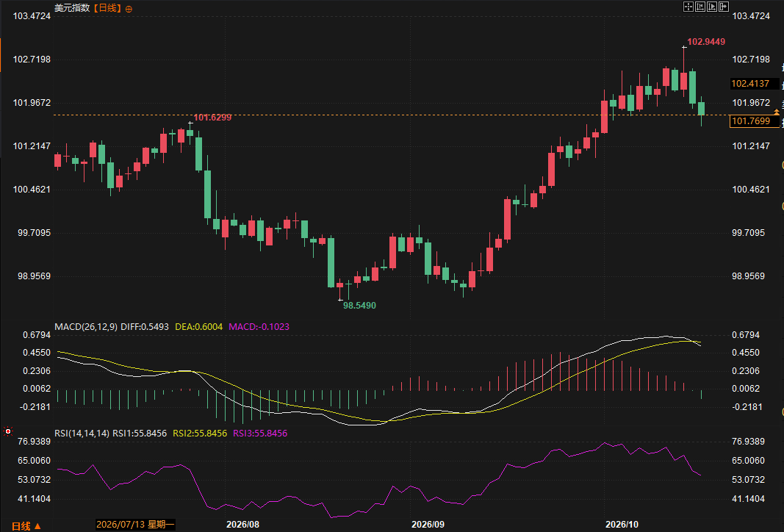This screenshot has height=532, width=784.
Task: Click the DEA:0.6004 value
Action: (x=198, y=326)
